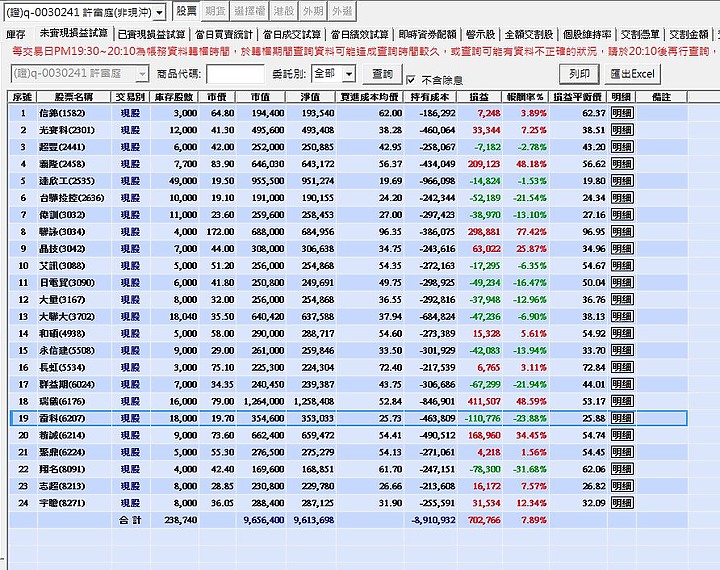Switch to the 外期 tab

click(313, 11)
